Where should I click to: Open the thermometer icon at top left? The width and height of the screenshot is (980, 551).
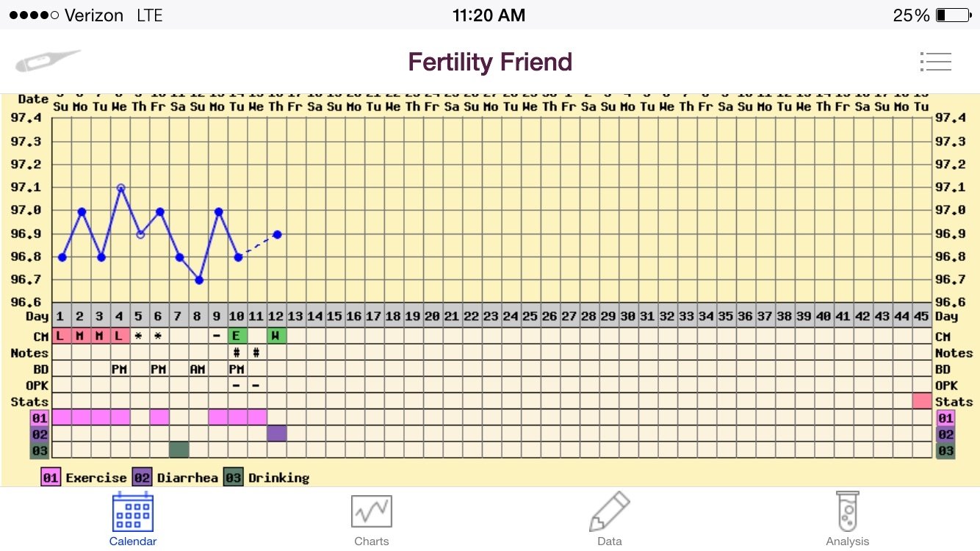point(48,61)
